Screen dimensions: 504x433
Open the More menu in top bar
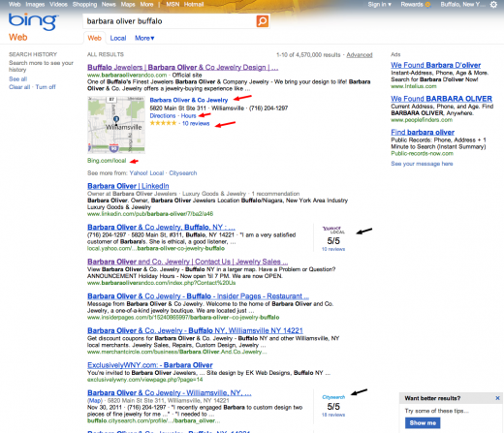point(146,5)
